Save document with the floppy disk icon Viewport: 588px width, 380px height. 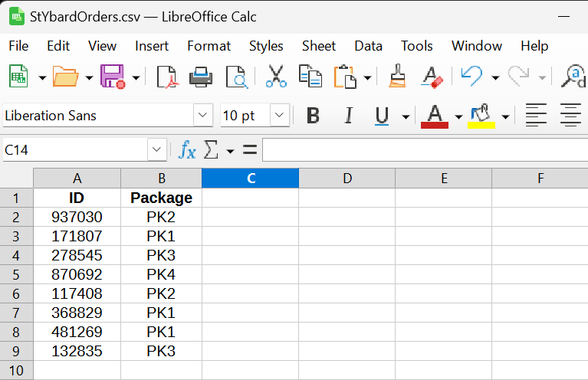click(x=112, y=77)
